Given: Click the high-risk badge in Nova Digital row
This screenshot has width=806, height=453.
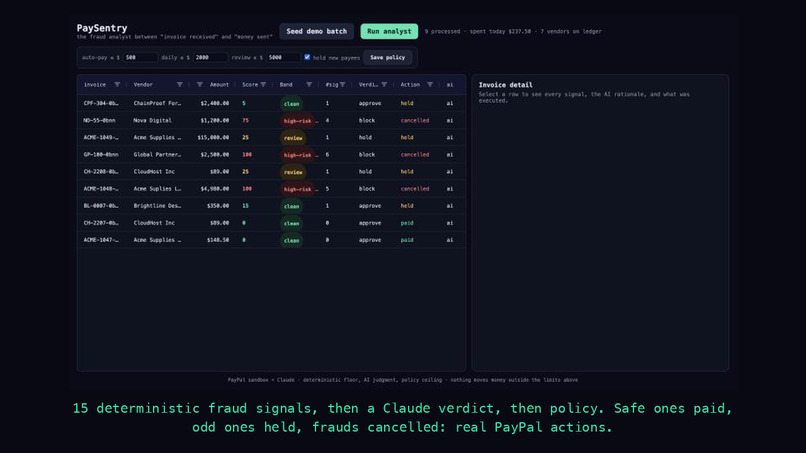Looking at the screenshot, I should point(298,121).
